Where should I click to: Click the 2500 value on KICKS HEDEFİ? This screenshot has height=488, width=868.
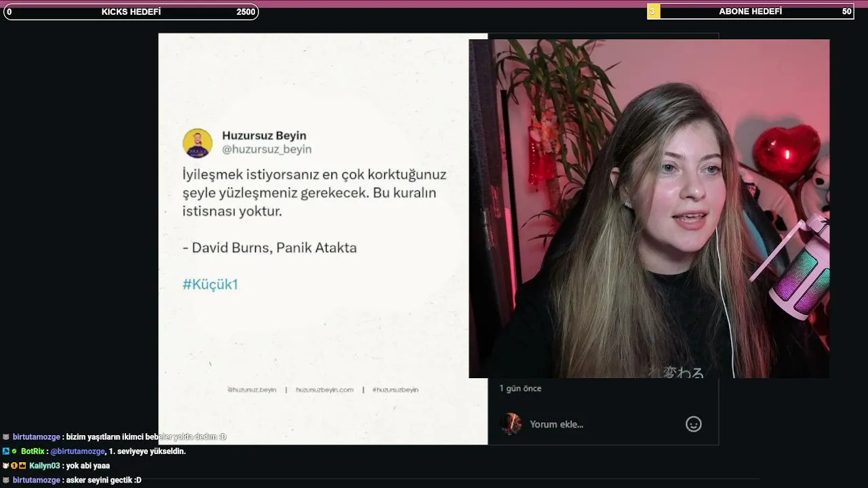click(245, 12)
